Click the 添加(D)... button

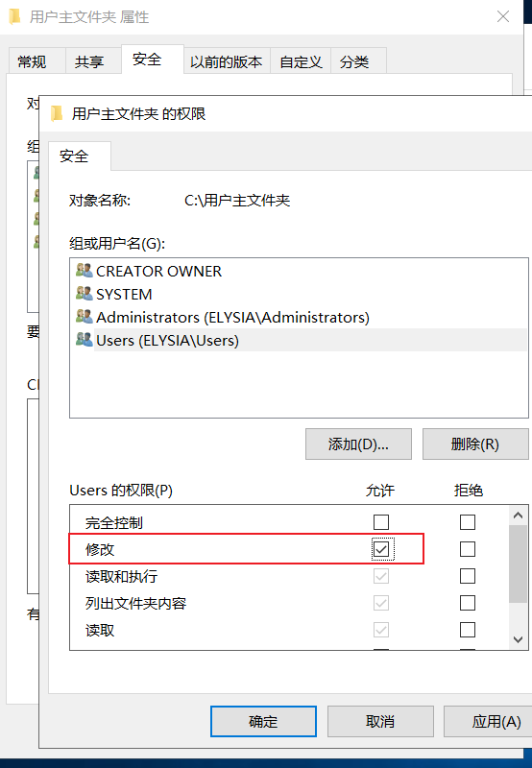click(358, 444)
